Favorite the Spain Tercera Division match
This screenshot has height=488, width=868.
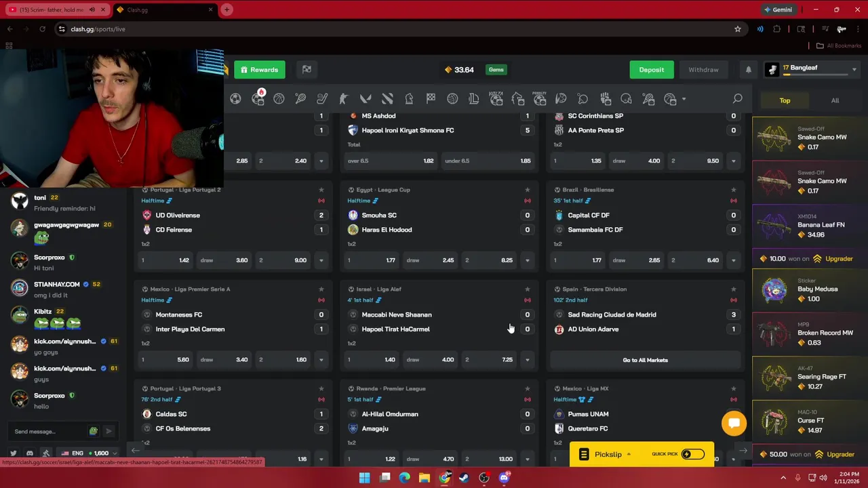(x=733, y=289)
